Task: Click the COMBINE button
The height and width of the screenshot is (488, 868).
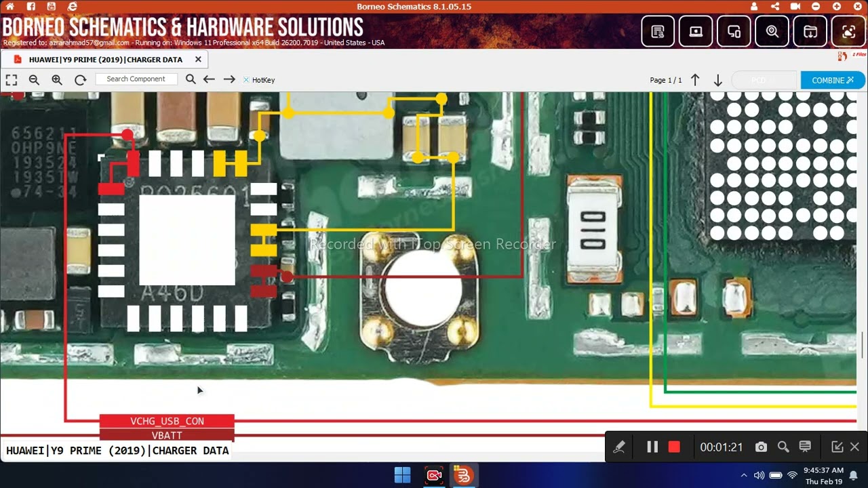Action: 833,80
